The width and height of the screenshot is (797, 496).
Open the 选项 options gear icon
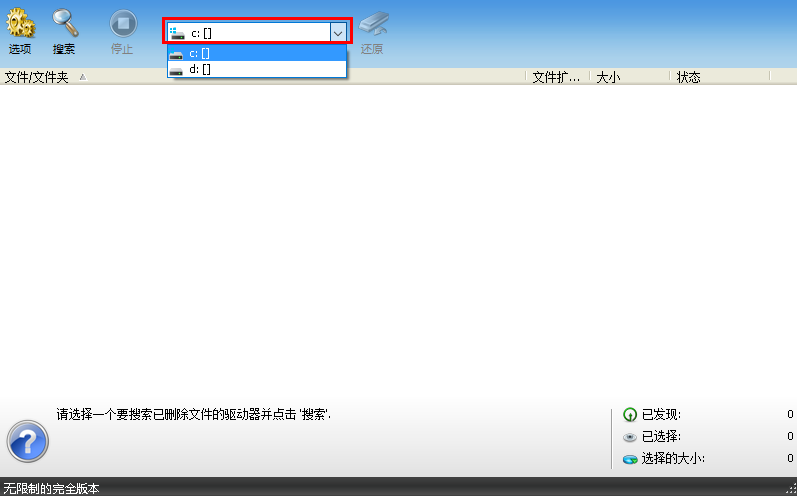20,23
